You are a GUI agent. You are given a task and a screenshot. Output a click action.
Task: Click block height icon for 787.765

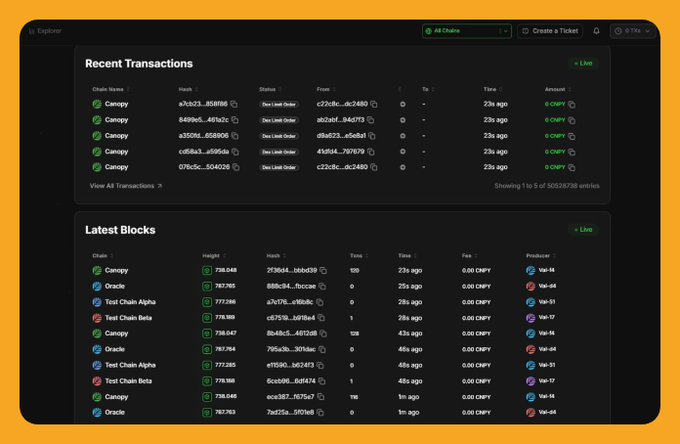click(207, 286)
